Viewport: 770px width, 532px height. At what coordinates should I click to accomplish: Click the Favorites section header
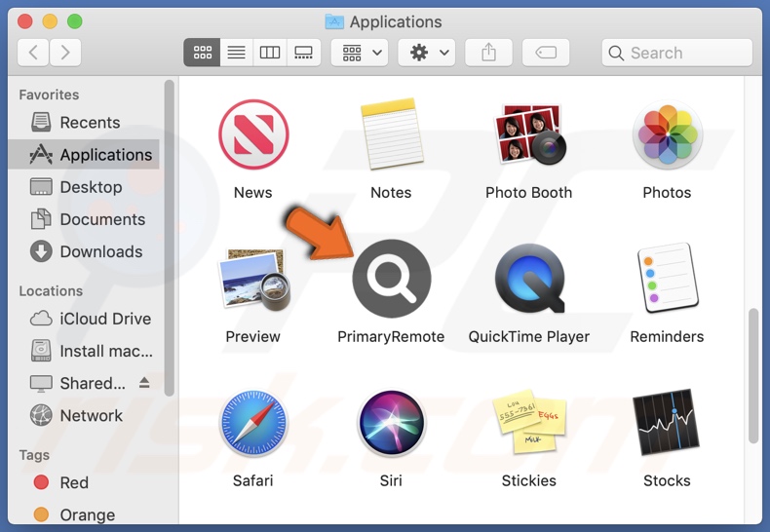[x=49, y=95]
